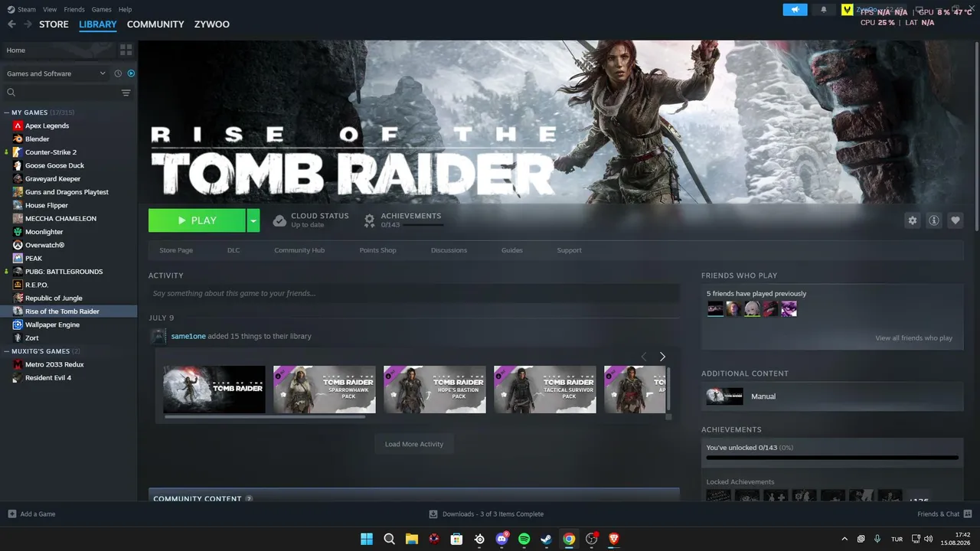Go forward with the right arrow
The width and height of the screenshot is (980, 551).
pos(28,24)
